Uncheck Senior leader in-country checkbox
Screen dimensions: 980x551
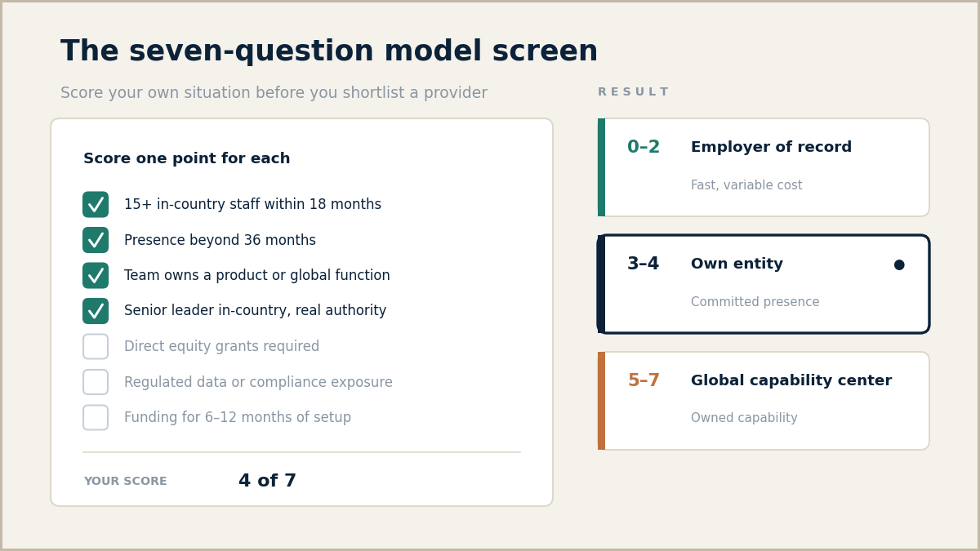(96, 311)
